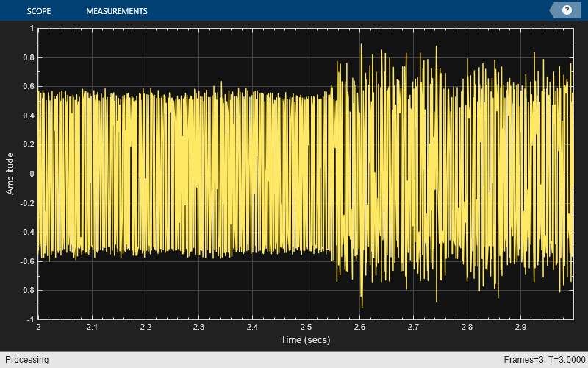Switch to the SCOPE tab
The width and height of the screenshot is (588, 368).
pyautogui.click(x=39, y=11)
